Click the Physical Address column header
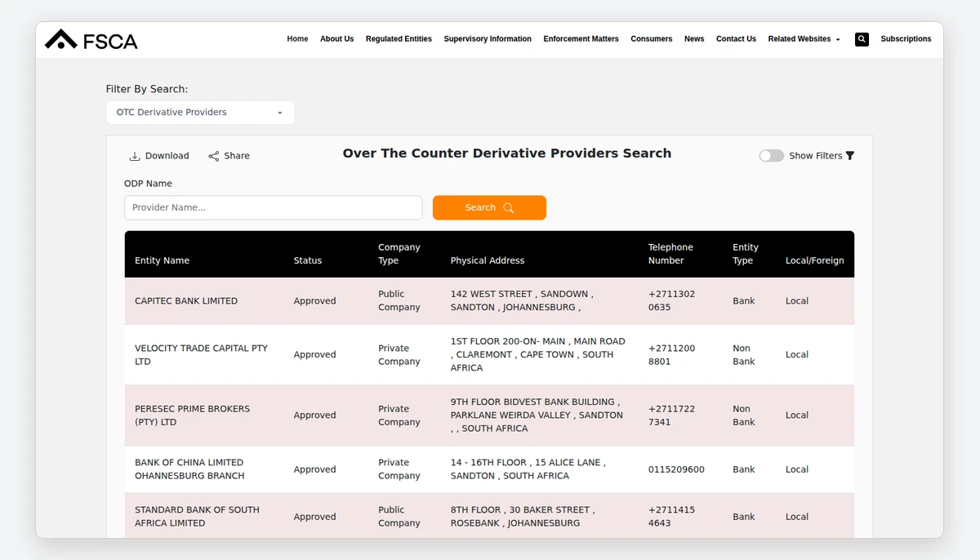This screenshot has height=560, width=980. click(x=488, y=260)
